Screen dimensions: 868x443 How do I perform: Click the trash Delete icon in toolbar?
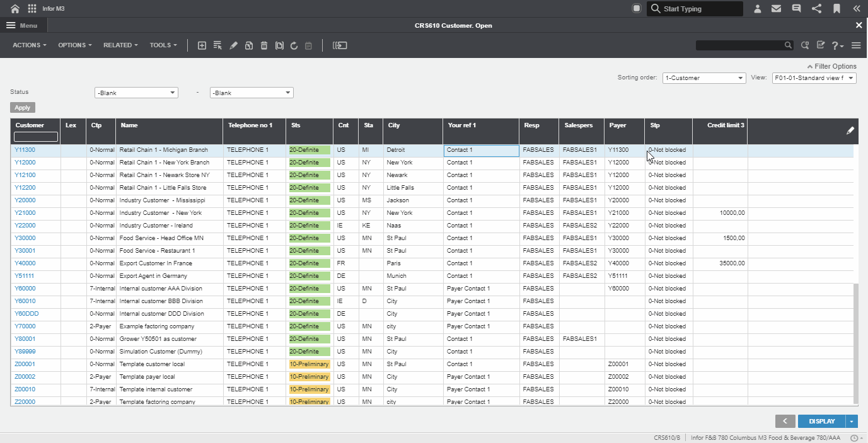click(x=264, y=45)
